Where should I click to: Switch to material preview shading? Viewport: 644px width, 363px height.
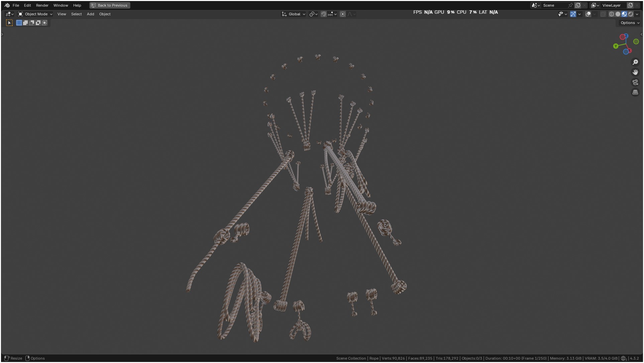624,14
